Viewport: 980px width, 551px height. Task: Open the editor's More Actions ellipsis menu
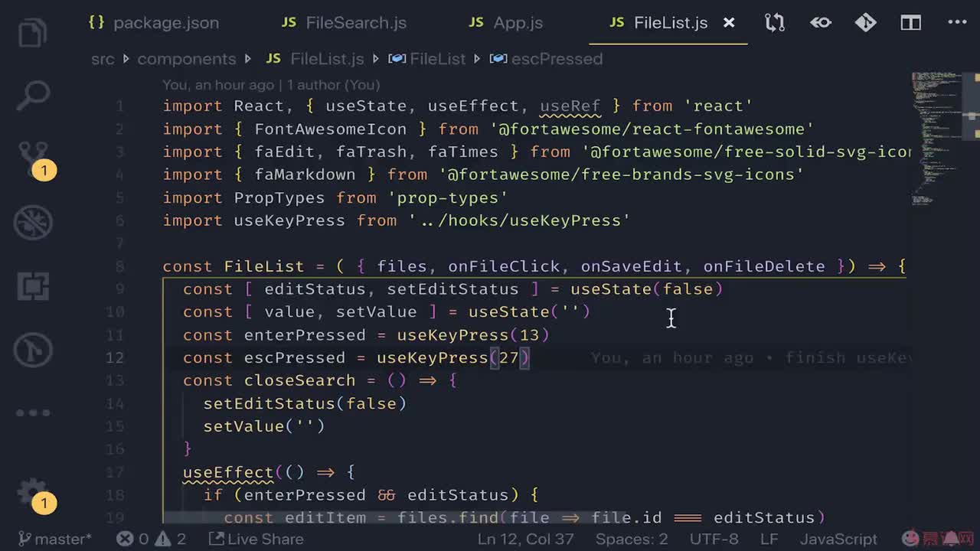coord(957,23)
